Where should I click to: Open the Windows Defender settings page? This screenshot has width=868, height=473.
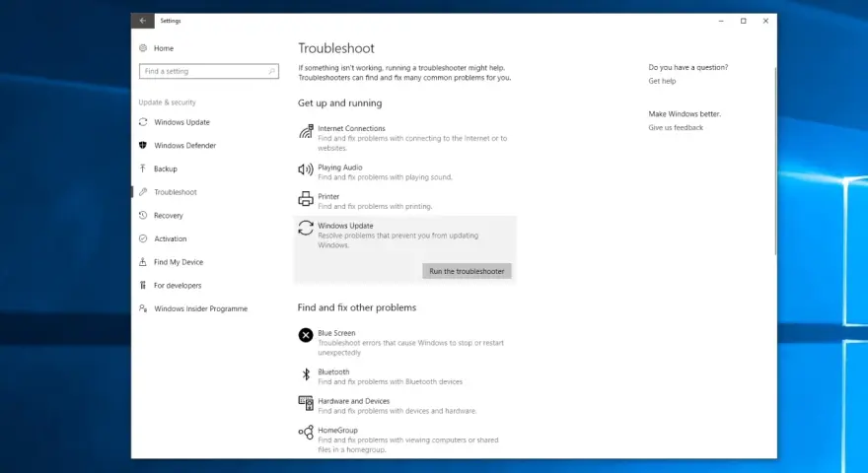[x=184, y=145]
